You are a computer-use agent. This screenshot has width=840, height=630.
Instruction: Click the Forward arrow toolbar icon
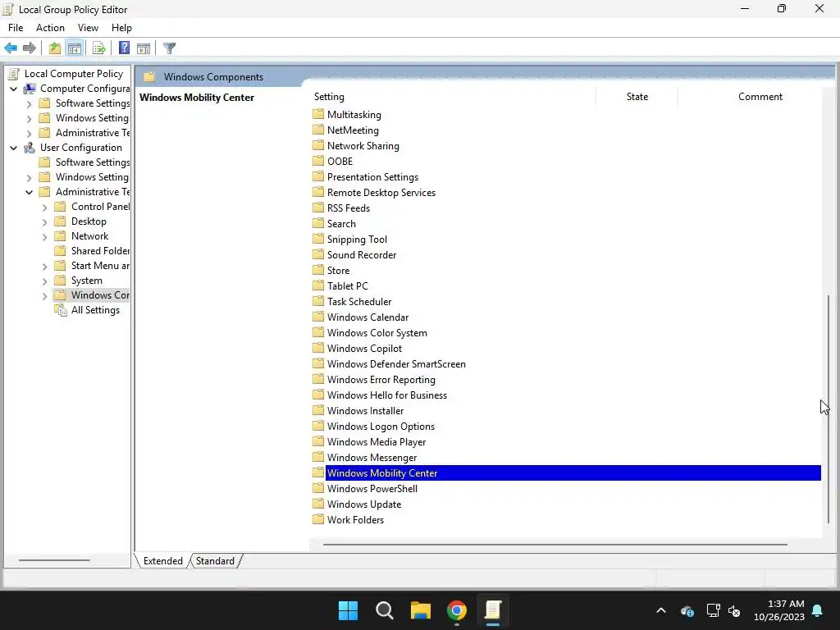click(x=30, y=48)
